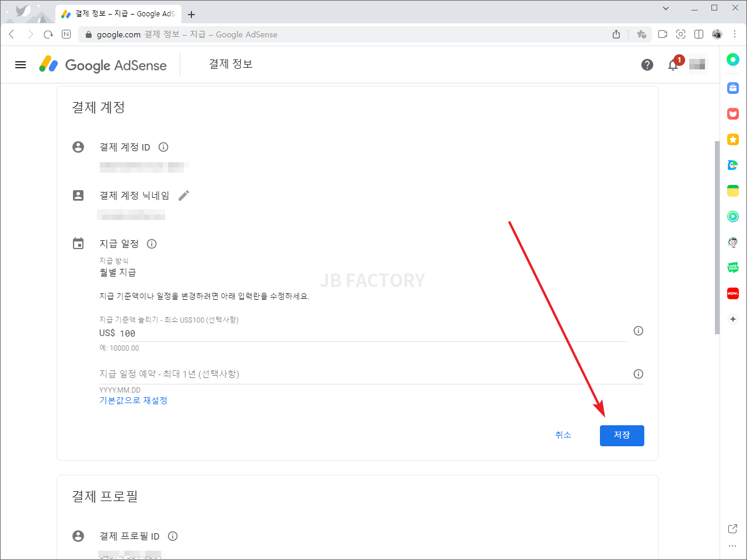Show info for the 지급 일정 예약 field

click(638, 374)
